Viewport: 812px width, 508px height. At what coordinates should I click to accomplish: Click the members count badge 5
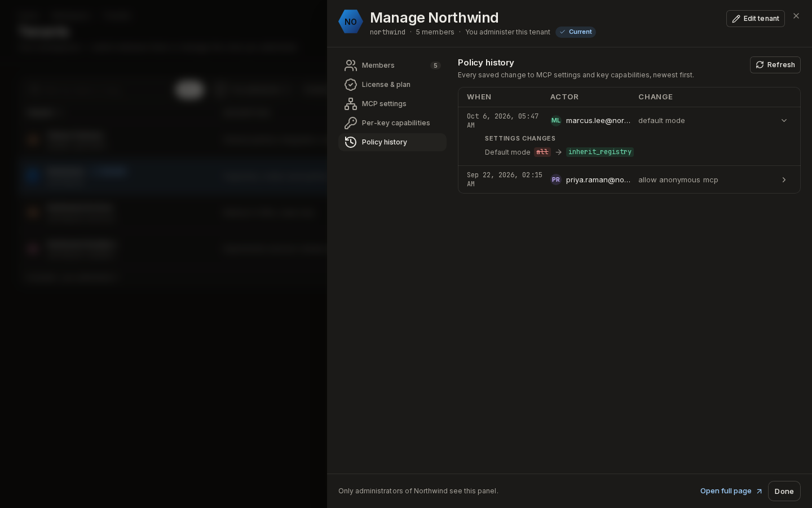[x=435, y=65]
